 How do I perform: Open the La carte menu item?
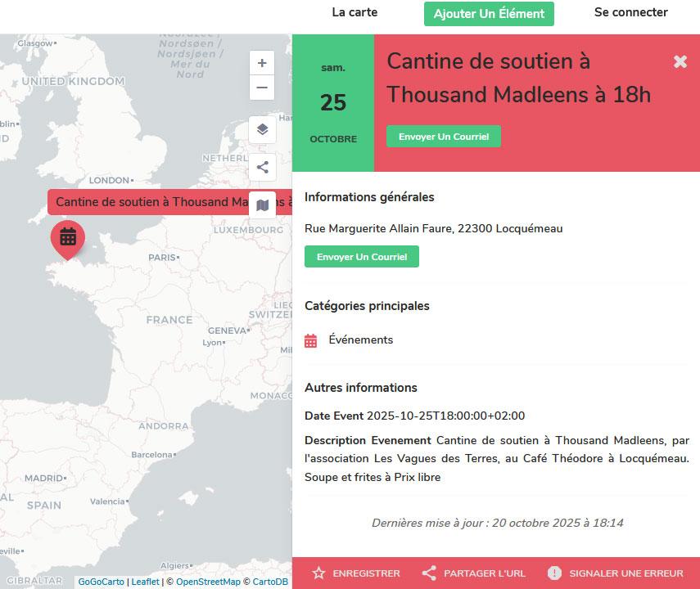coord(355,12)
